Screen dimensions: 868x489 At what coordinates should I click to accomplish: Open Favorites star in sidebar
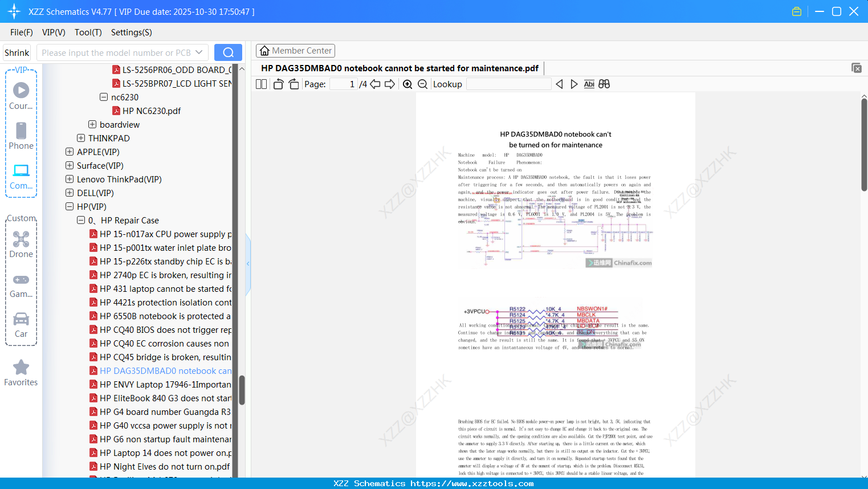[x=21, y=373]
